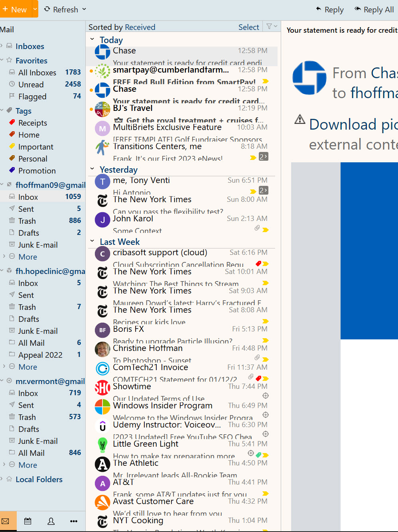Open the MultiBriefs Exclusive Feature message
Screen dimensions: 398x532
pos(181,132)
